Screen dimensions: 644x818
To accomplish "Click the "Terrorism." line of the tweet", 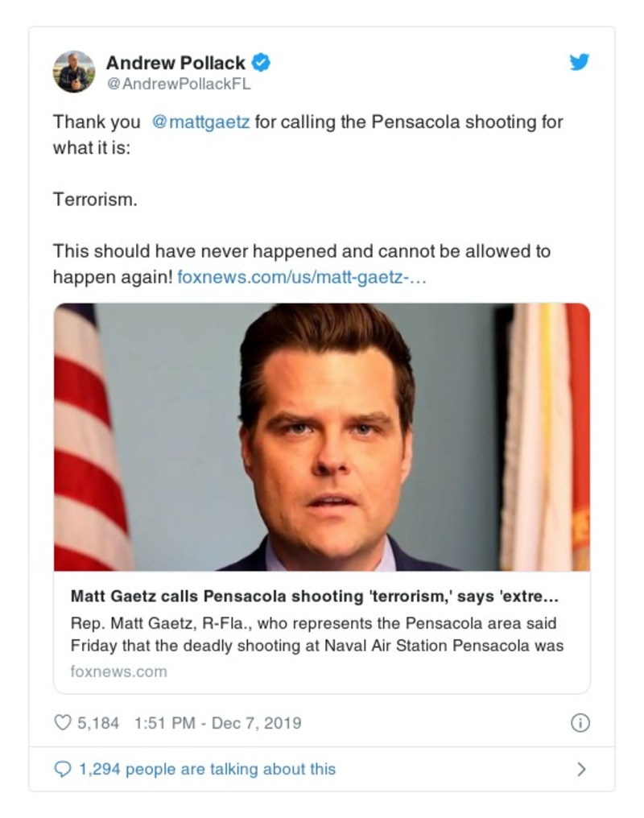I will point(95,200).
